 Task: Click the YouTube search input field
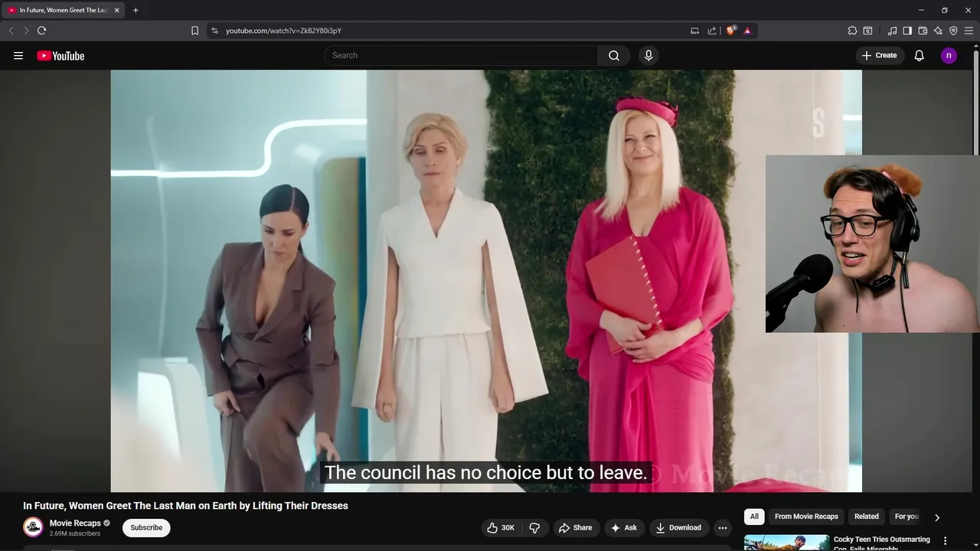pos(461,55)
